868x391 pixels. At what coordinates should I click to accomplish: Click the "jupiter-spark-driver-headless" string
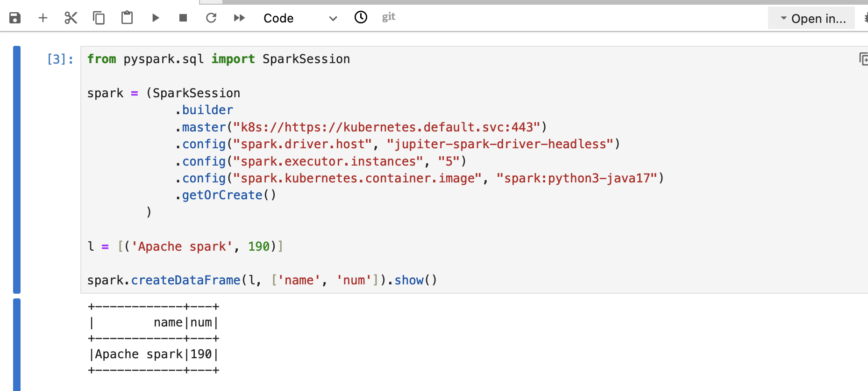pos(499,144)
